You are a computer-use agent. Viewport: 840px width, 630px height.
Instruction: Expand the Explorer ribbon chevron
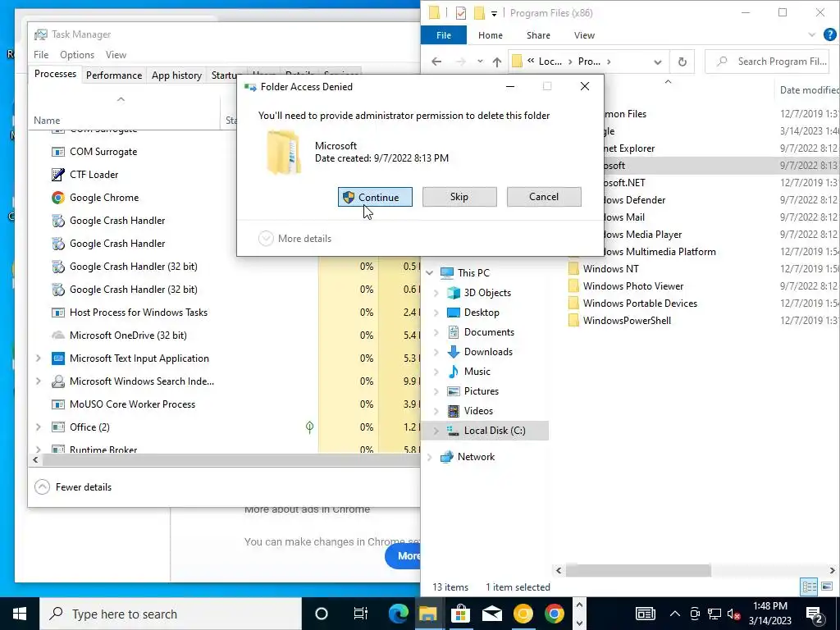point(811,35)
